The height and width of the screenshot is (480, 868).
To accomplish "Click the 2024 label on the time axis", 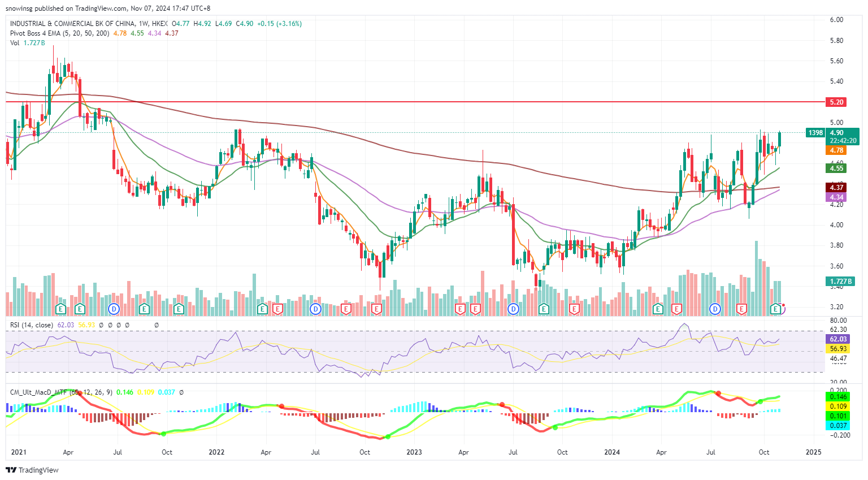I will [612, 452].
